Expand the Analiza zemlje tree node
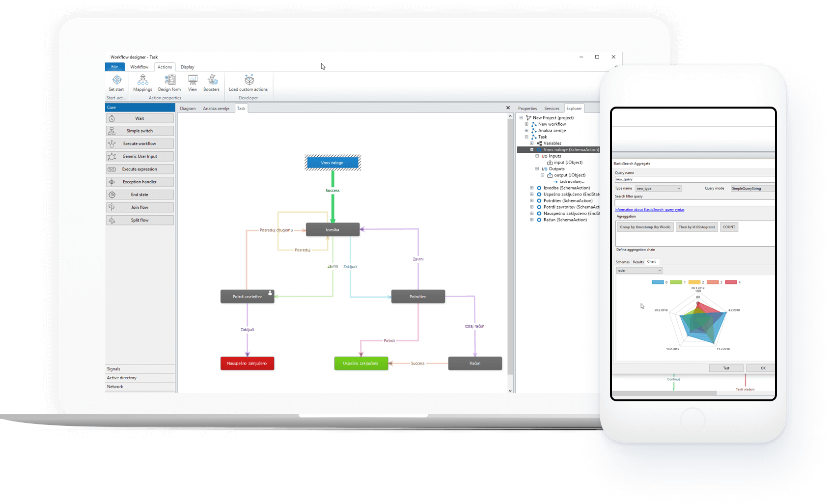The image size is (830, 504). [x=526, y=131]
